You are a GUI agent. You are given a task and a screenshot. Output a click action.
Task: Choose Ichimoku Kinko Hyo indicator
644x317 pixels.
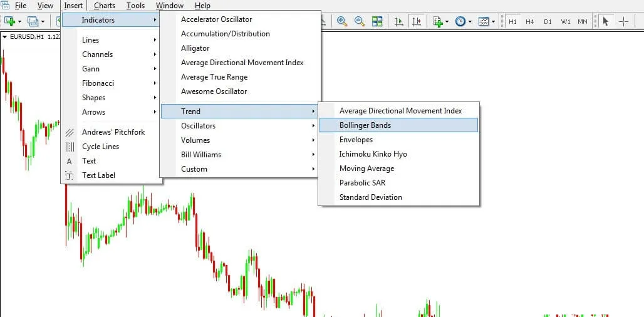398,154
